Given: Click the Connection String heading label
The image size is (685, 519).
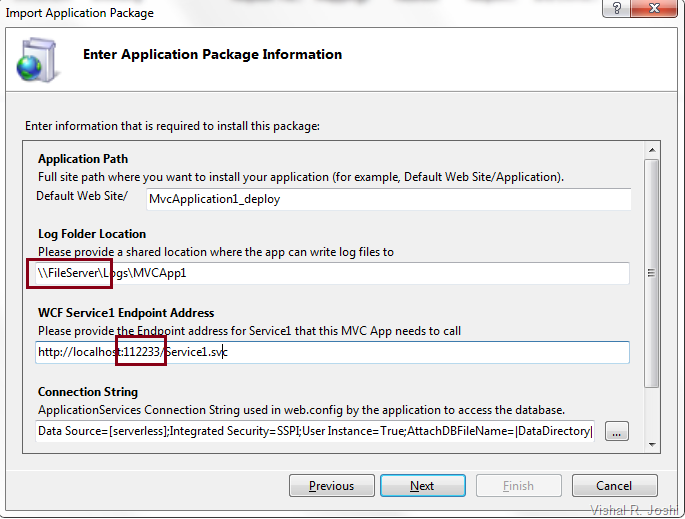Looking at the screenshot, I should [88, 392].
